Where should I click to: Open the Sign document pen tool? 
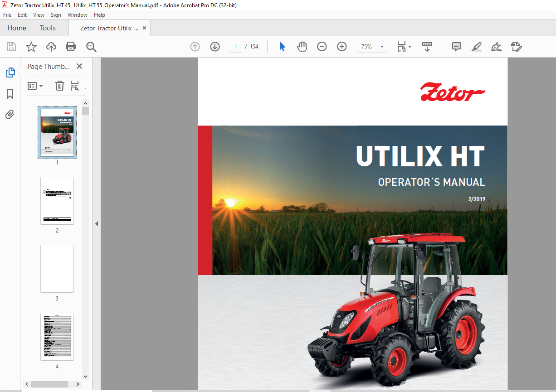click(496, 47)
